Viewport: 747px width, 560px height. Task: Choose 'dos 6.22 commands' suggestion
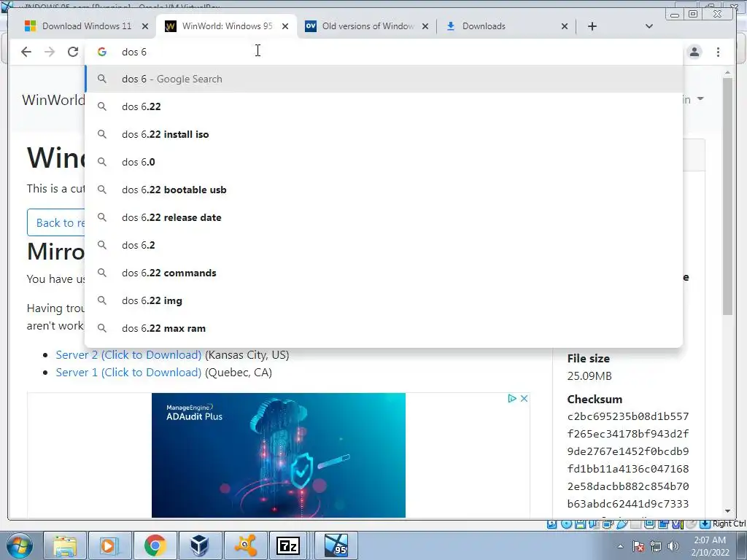coord(384,273)
